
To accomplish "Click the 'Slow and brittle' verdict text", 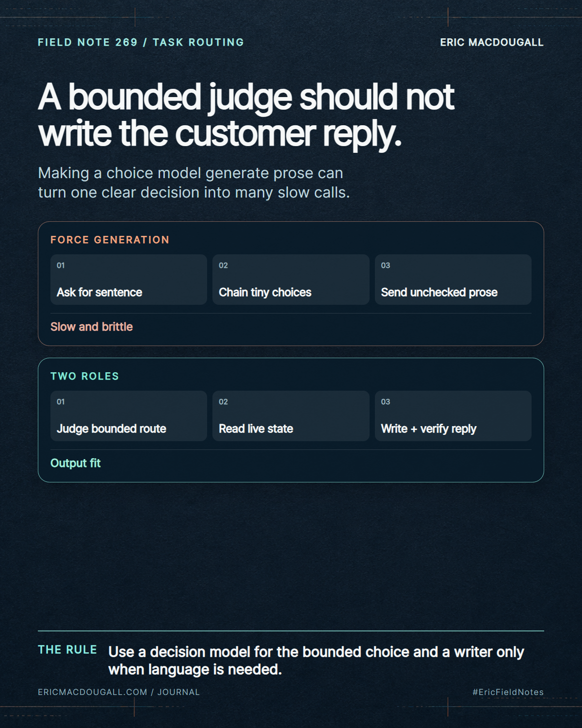I will [x=92, y=327].
